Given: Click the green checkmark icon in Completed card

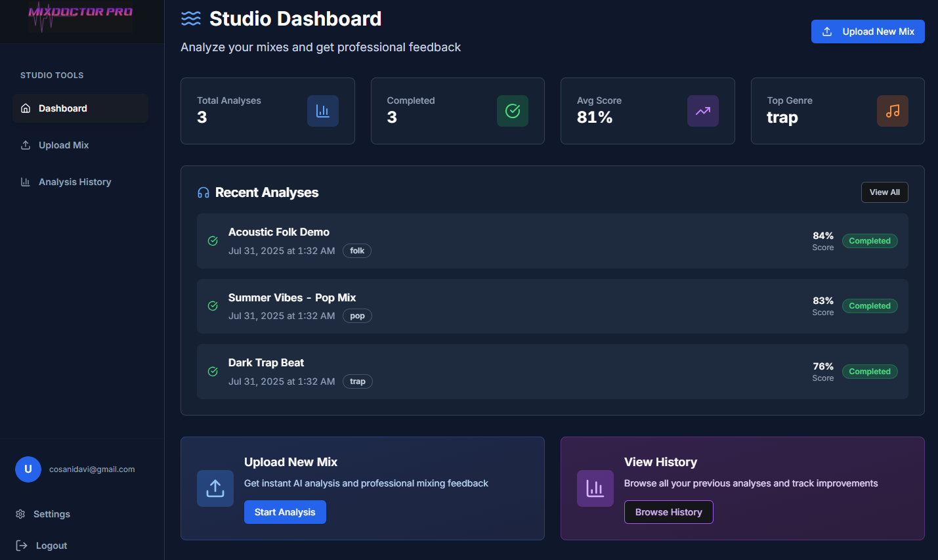Looking at the screenshot, I should click(513, 111).
